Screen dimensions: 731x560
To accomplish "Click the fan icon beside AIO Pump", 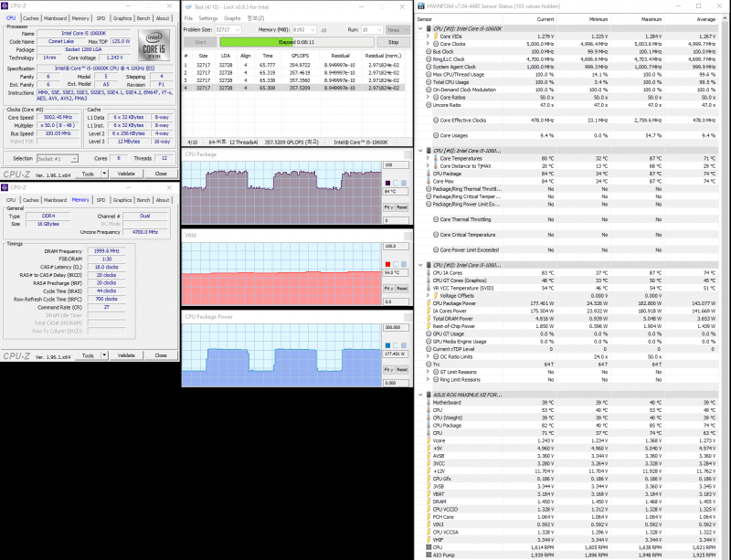I will click(x=429, y=555).
